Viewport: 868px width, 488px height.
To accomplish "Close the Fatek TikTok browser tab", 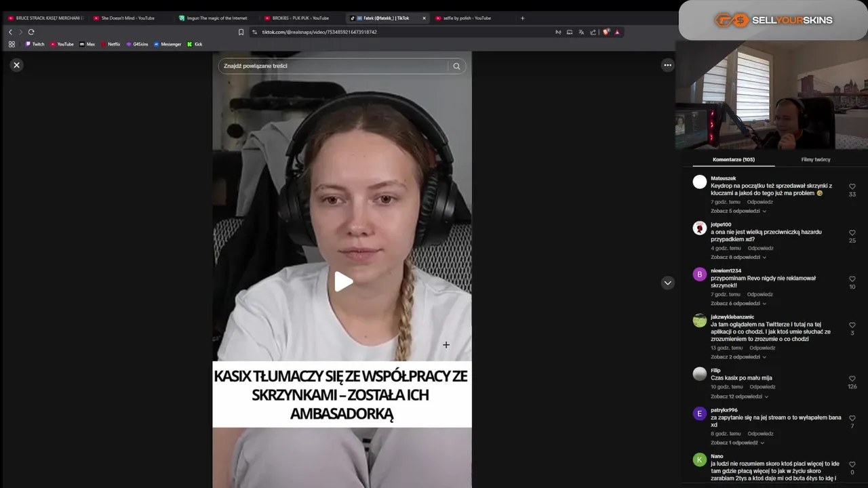I will tap(424, 18).
